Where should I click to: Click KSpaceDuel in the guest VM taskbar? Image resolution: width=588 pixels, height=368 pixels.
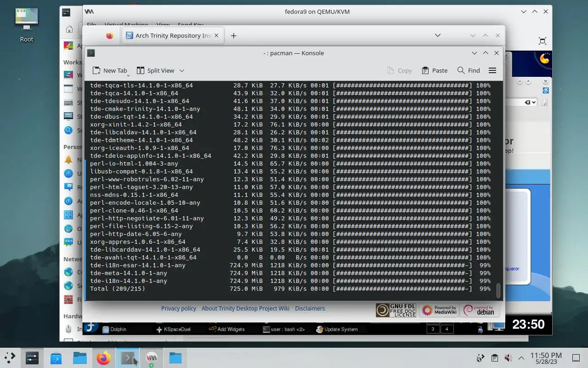click(173, 329)
